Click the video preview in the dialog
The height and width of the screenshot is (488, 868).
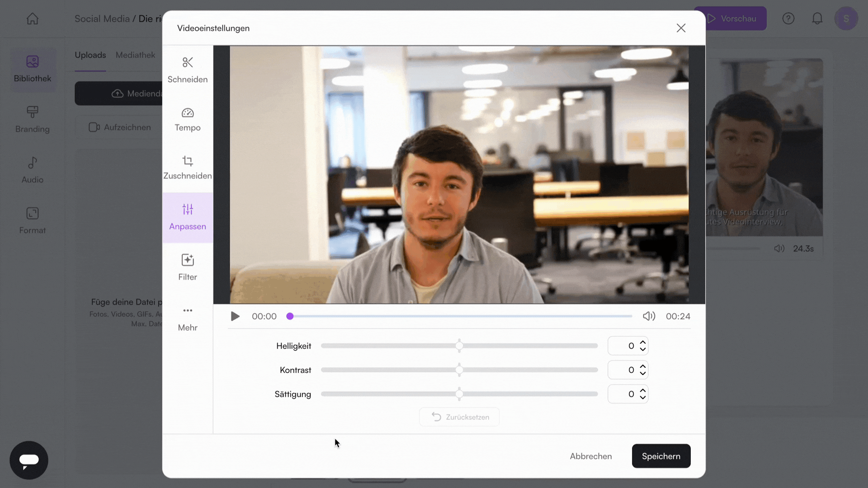pyautogui.click(x=459, y=174)
